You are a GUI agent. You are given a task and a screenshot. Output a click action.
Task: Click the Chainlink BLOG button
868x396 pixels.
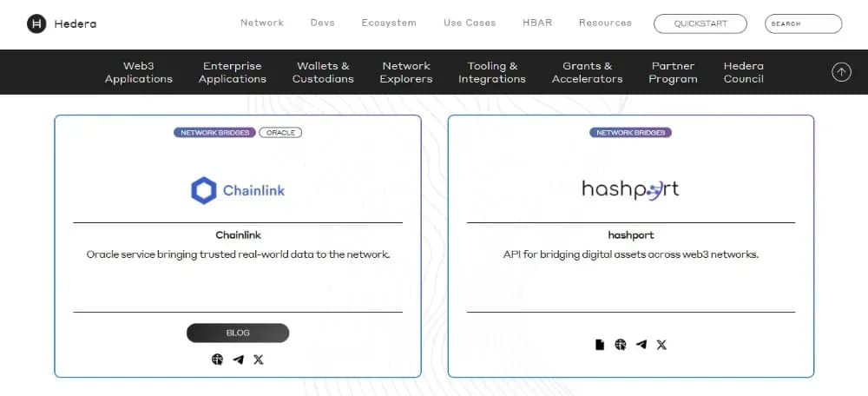tap(238, 333)
